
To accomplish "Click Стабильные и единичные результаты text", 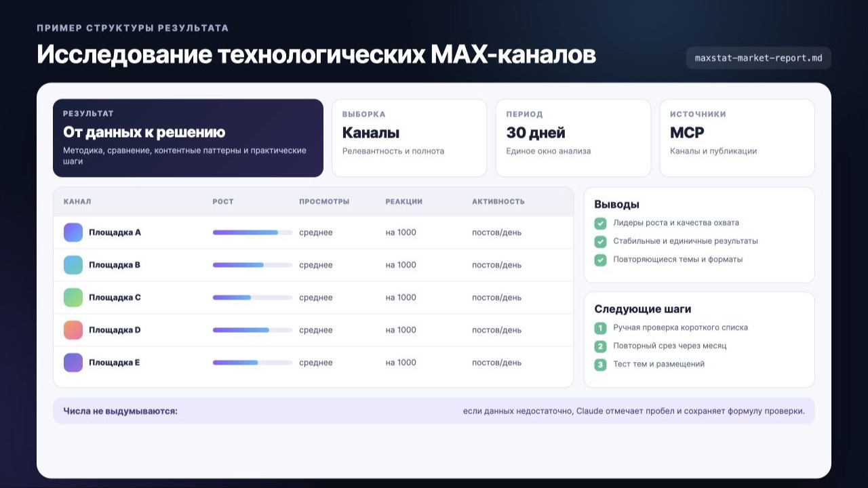I will click(x=686, y=241).
